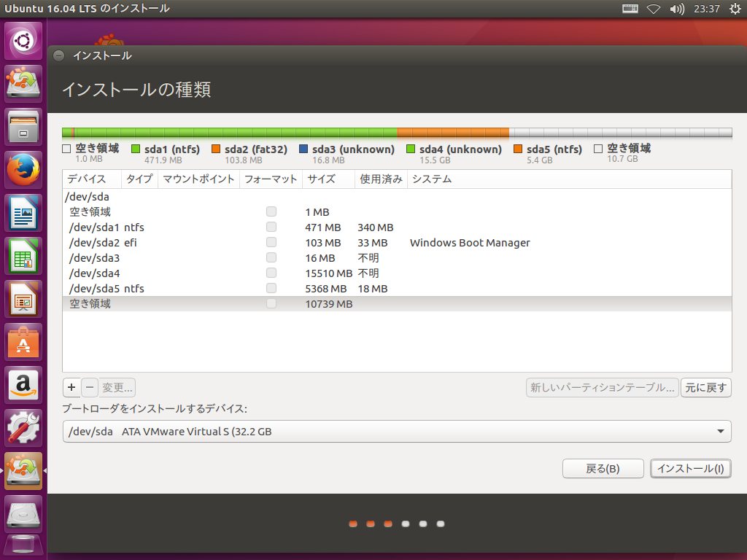Click 新しいパーティションテーブル... button
Screen dimensions: 747x560
tap(603, 388)
